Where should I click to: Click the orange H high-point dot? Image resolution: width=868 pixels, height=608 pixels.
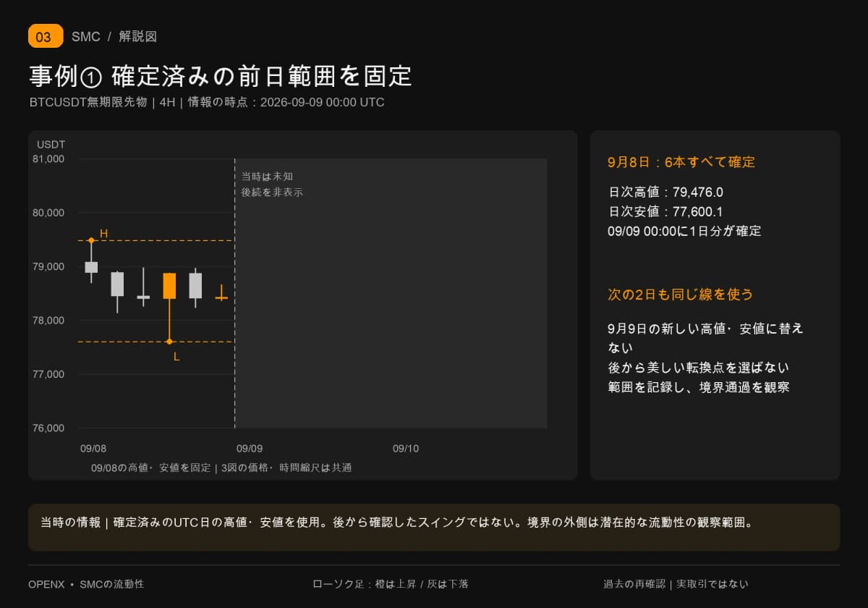coord(91,240)
